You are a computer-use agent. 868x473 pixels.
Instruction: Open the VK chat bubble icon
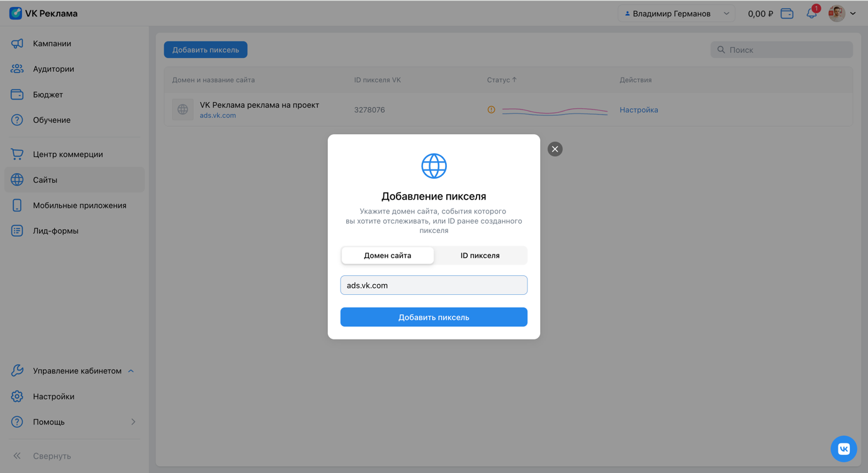point(843,449)
